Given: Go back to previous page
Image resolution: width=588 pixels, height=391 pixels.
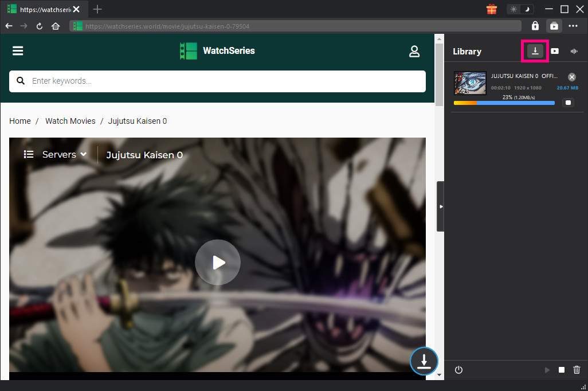Looking at the screenshot, I should tap(9, 26).
